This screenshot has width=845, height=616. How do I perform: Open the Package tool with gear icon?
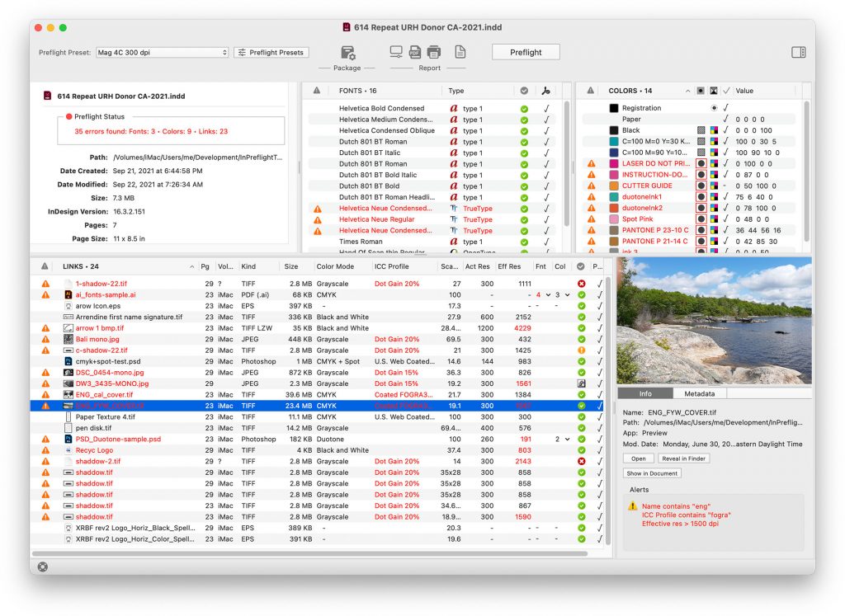click(347, 51)
